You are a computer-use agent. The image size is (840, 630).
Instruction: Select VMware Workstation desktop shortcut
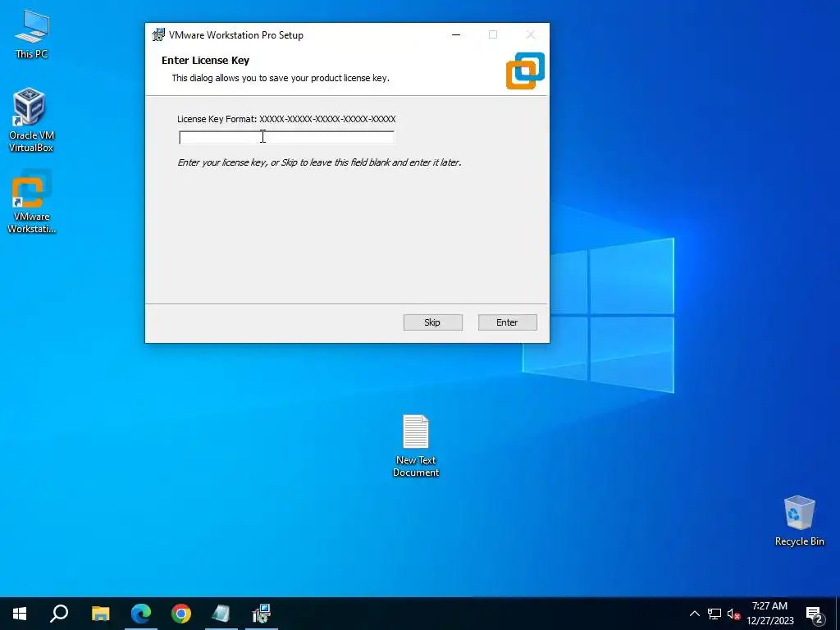(31, 202)
